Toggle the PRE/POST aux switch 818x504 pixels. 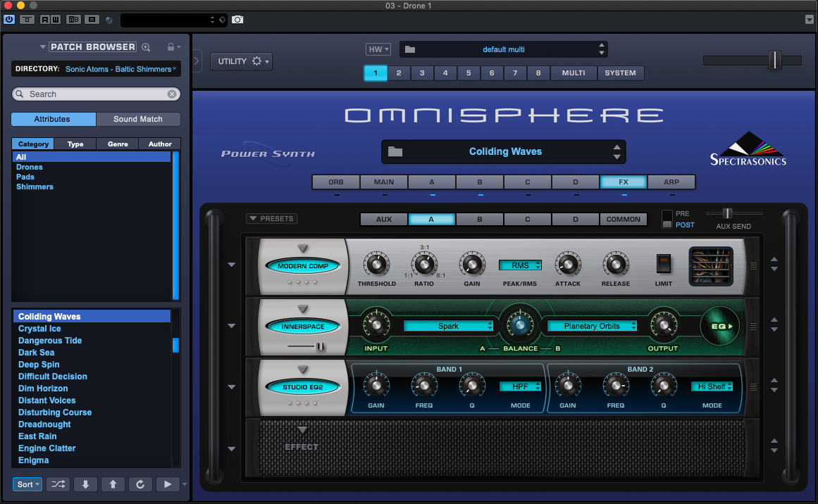click(x=668, y=219)
